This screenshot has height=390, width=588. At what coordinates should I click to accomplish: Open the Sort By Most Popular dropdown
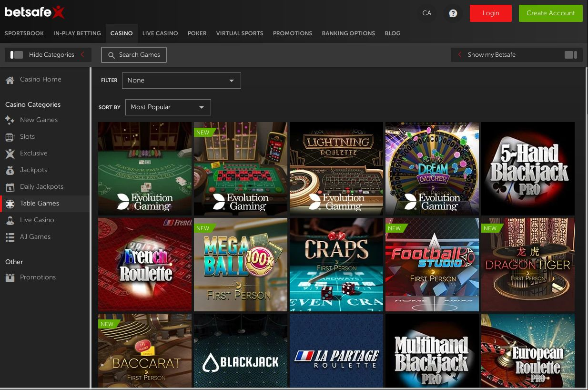168,107
